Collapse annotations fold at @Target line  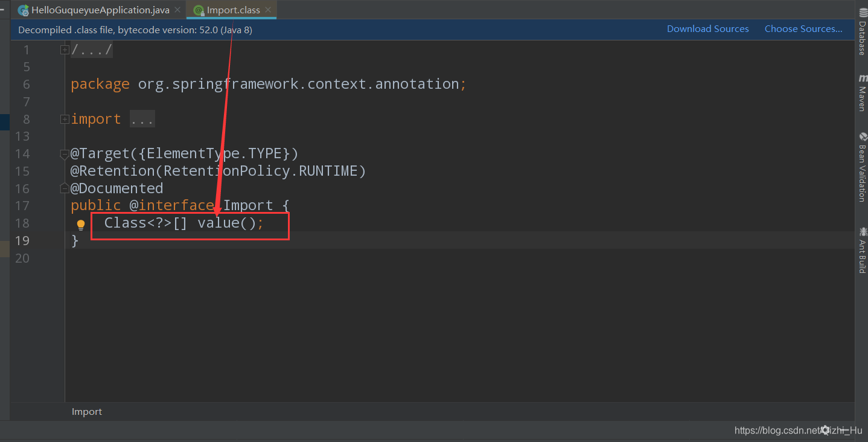pos(65,155)
